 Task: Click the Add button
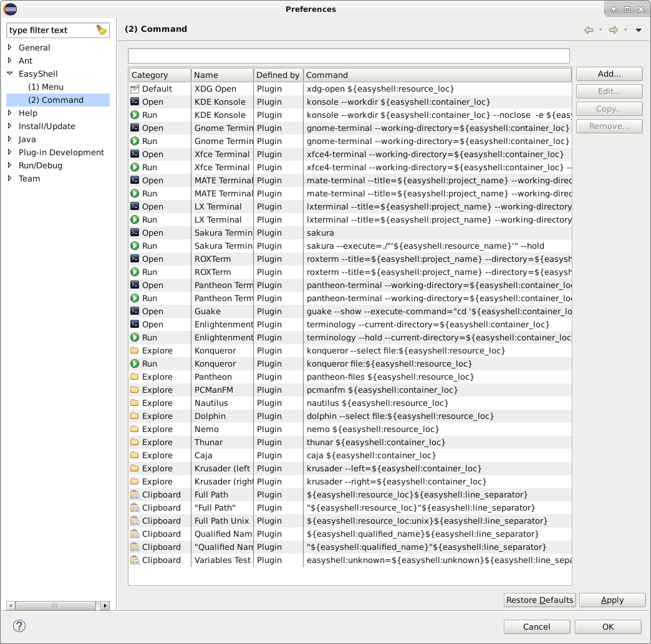click(609, 74)
